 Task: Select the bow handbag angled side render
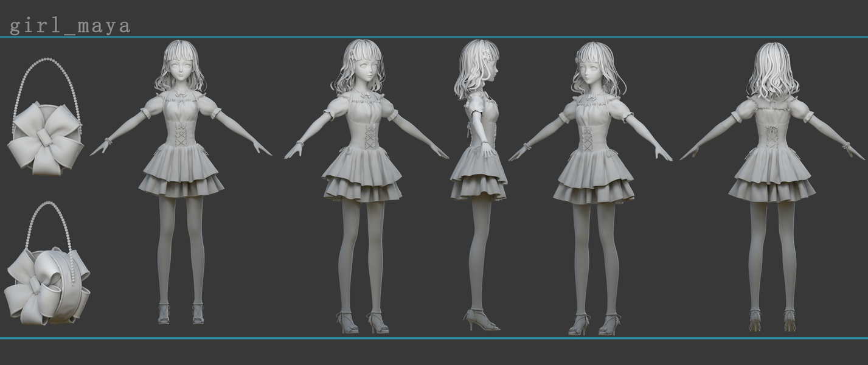[47, 263]
